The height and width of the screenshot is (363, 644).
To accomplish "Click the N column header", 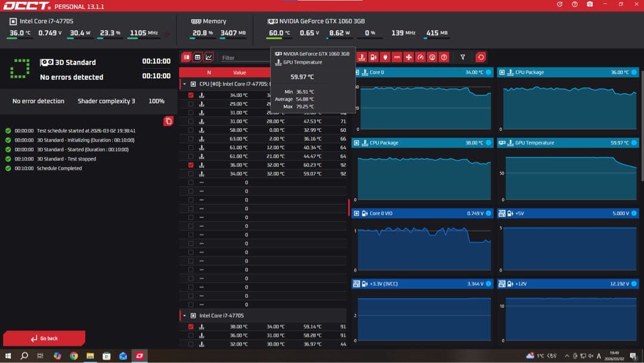I will [x=209, y=72].
